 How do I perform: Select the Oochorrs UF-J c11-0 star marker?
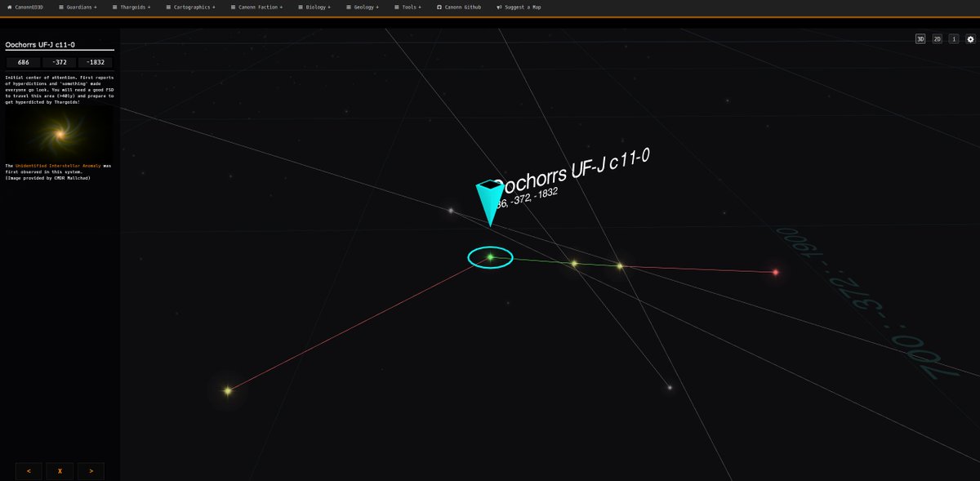tap(490, 256)
